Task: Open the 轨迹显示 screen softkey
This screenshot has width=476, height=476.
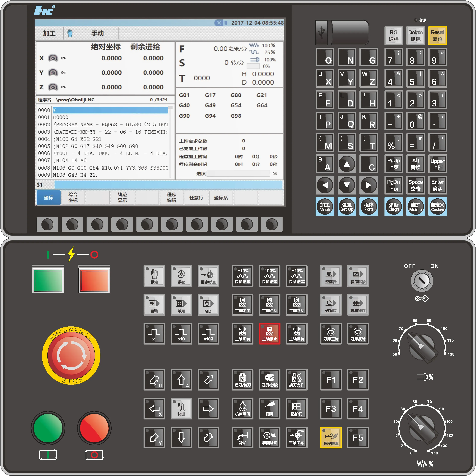Action: click(122, 198)
